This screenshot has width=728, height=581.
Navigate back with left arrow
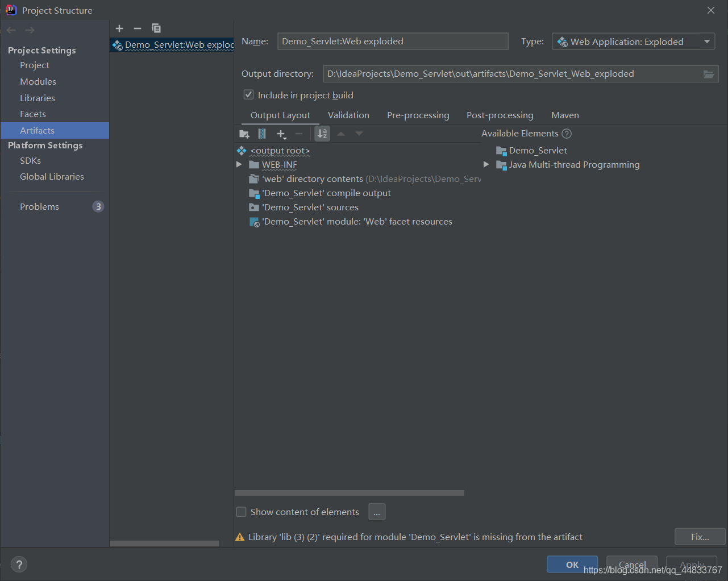tap(11, 30)
